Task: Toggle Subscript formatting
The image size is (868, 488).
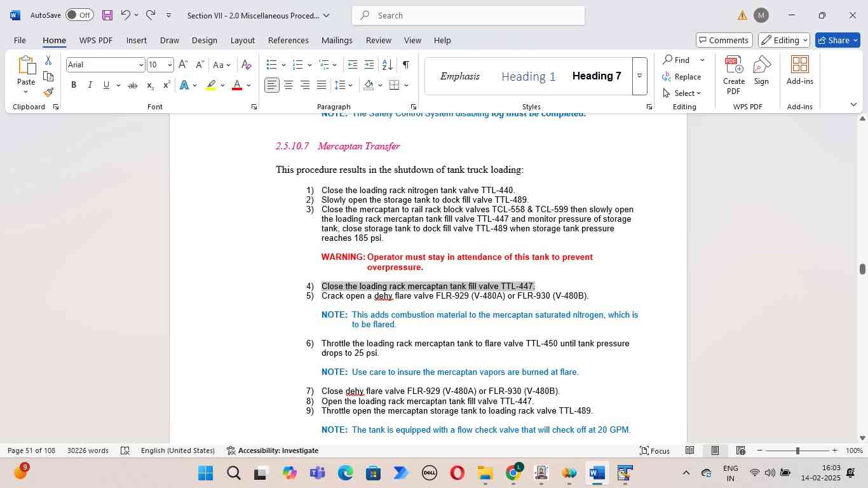Action: (150, 85)
